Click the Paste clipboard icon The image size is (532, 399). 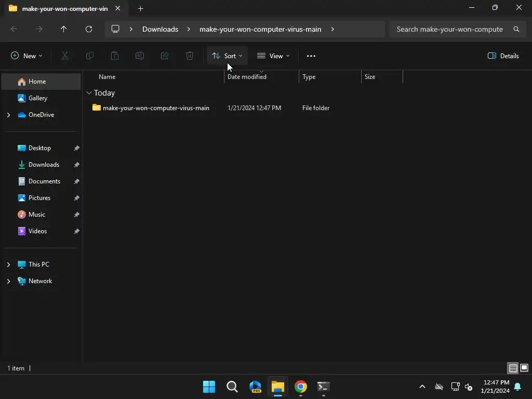click(115, 56)
